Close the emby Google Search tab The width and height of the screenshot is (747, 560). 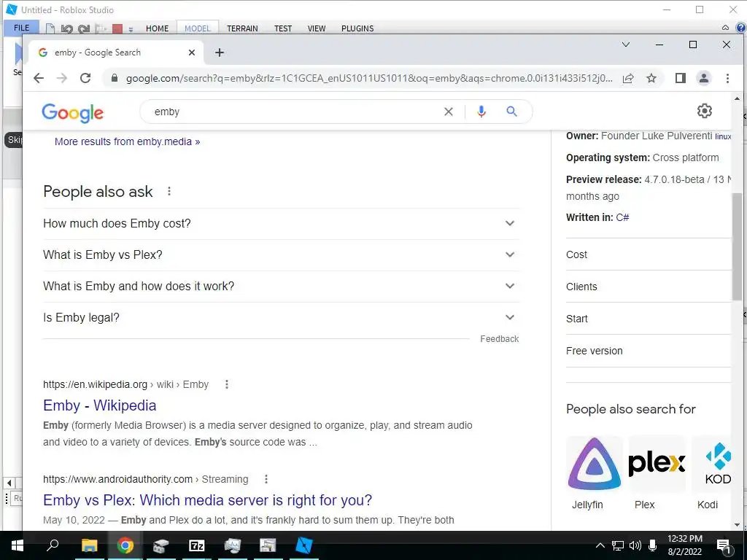coord(192,52)
